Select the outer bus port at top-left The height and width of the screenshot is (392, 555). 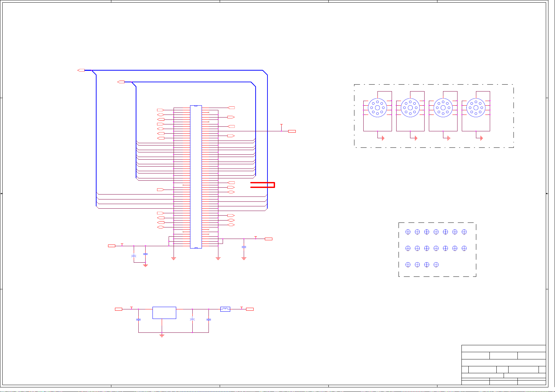(x=81, y=70)
